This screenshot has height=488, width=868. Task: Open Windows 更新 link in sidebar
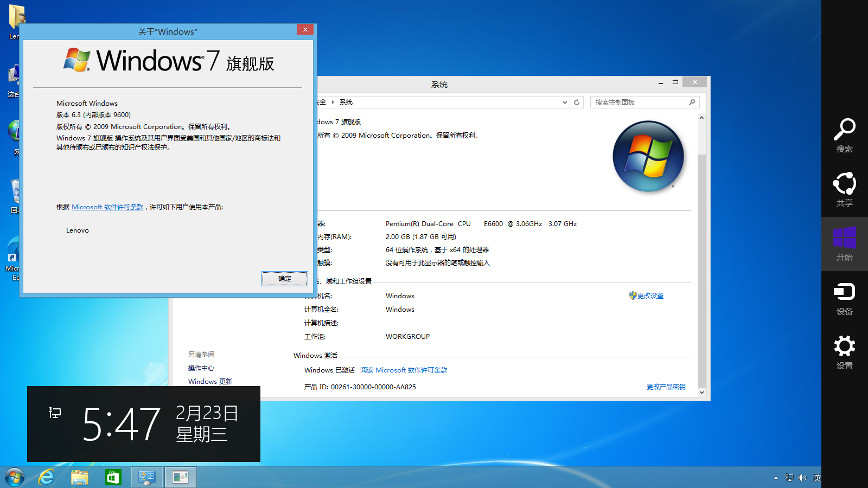pyautogui.click(x=210, y=382)
